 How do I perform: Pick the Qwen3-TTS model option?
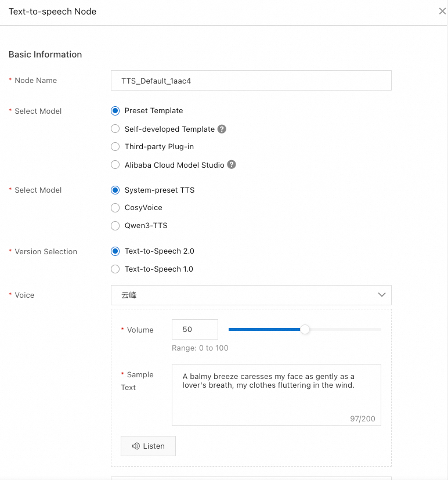tap(115, 226)
